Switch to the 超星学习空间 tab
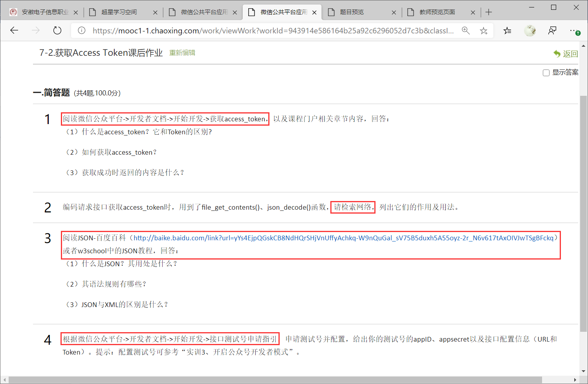This screenshot has width=588, height=384. click(x=119, y=12)
